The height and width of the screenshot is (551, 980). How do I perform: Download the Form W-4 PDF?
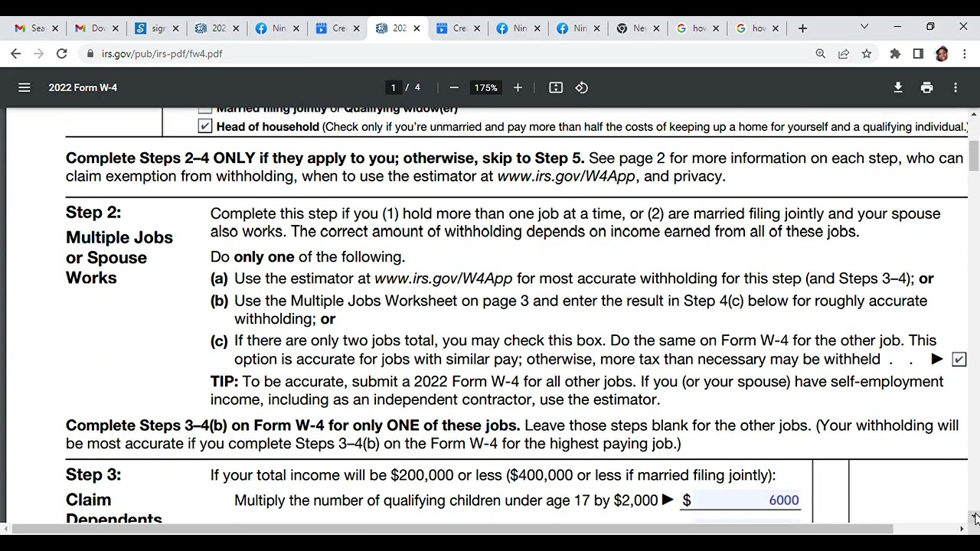898,88
